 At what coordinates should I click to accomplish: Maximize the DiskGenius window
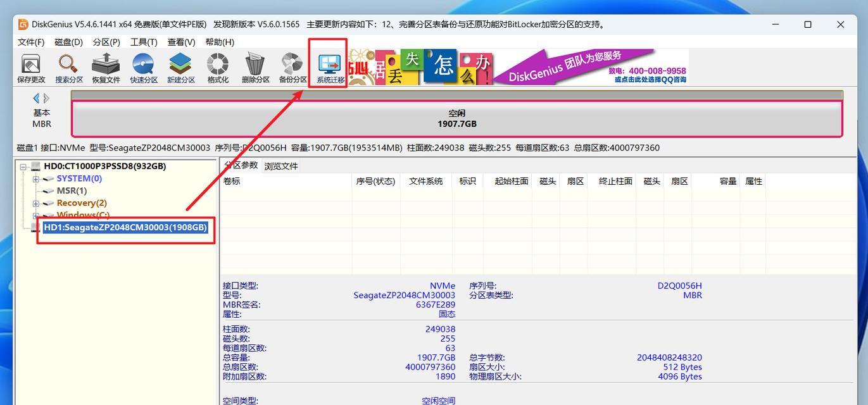(x=808, y=25)
